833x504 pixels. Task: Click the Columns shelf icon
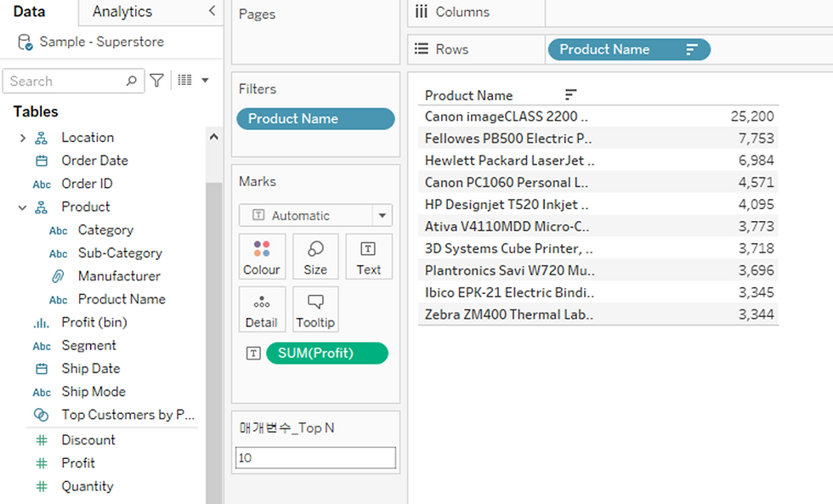pos(422,12)
